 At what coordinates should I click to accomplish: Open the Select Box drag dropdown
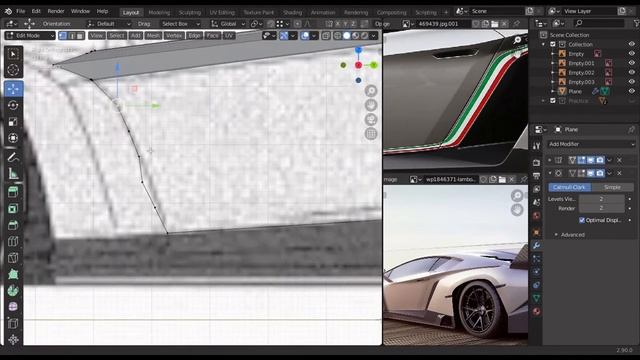coord(180,24)
